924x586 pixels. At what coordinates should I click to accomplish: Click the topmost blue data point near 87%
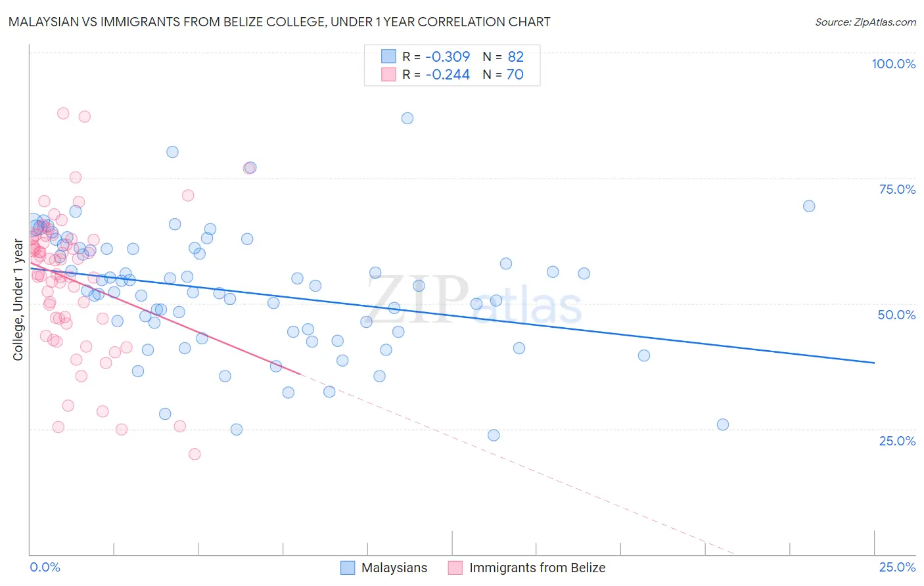[x=407, y=118]
